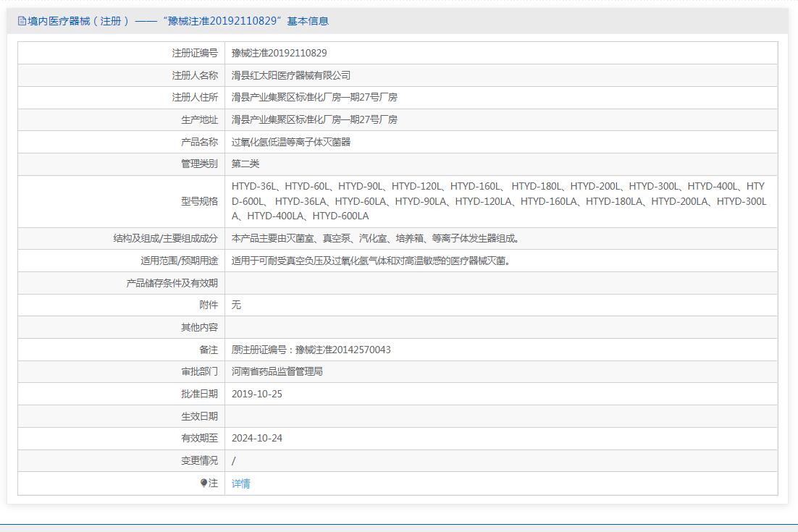Click the 生效日期 row label
The image size is (798, 532).
[199, 416]
